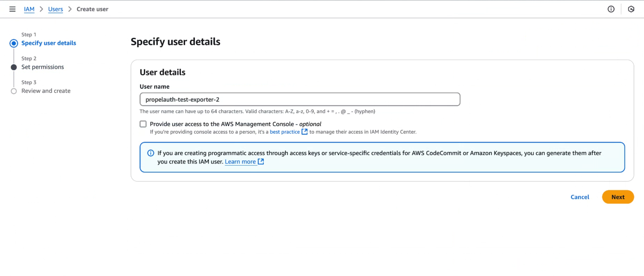The image size is (644, 276).
Task: Open Specify user details step label
Action: click(49, 43)
